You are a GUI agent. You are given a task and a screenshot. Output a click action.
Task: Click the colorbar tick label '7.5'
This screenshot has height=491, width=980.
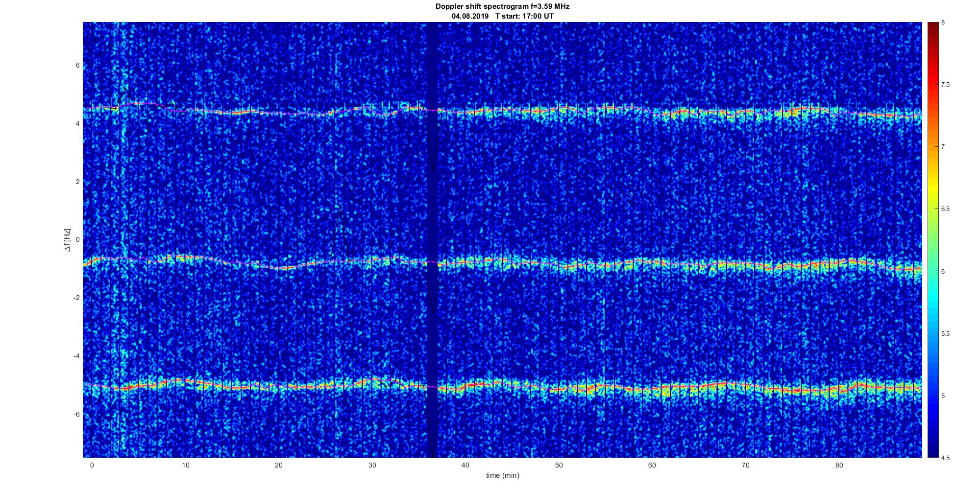point(946,85)
